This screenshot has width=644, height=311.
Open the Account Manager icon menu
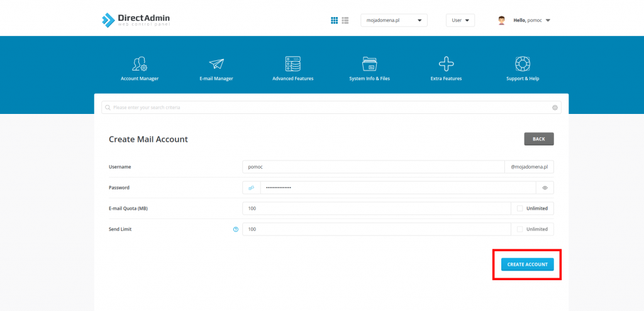tap(140, 64)
